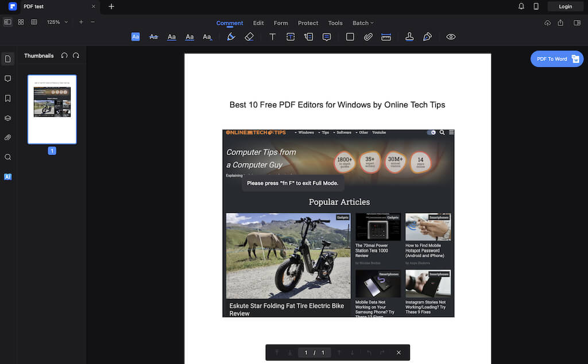
Task: Select page 1 thumbnail
Action: [x=52, y=109]
